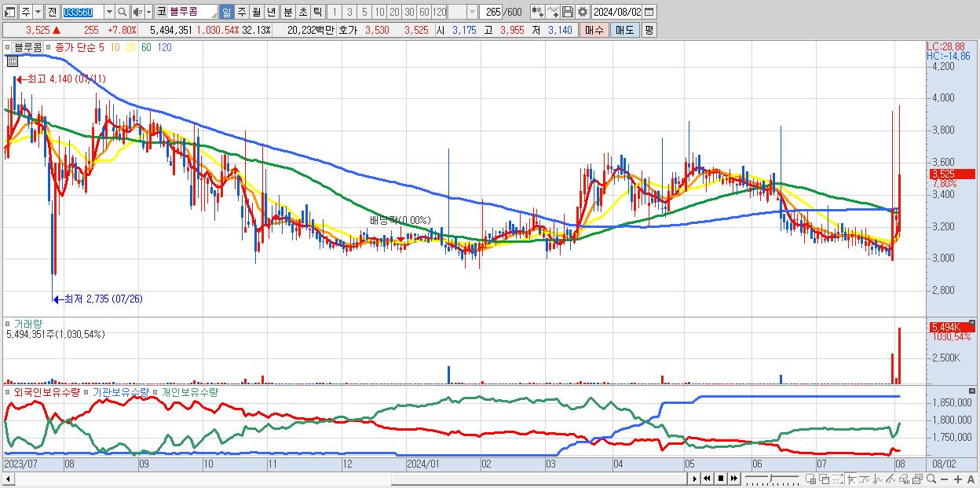Switch to the 틱 tick period tab
980x488 pixels.
point(317,12)
